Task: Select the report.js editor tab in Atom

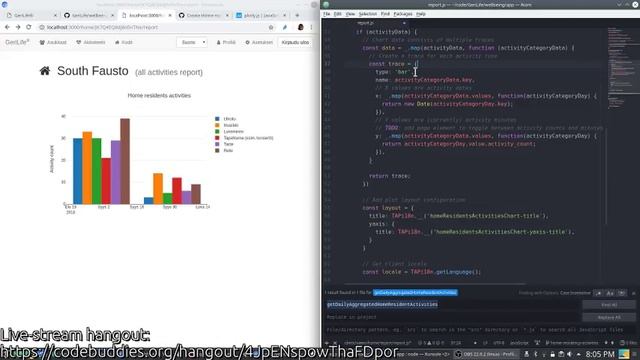Action: pos(365,23)
